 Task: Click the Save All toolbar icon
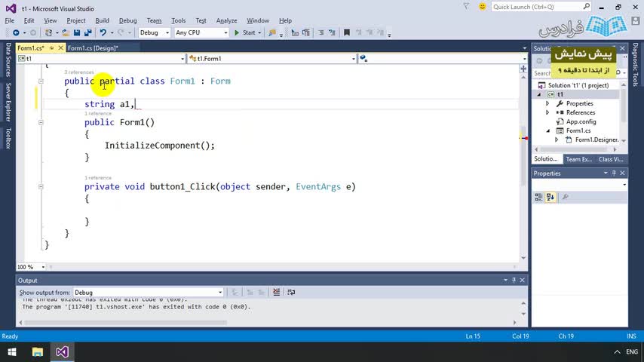(x=88, y=32)
